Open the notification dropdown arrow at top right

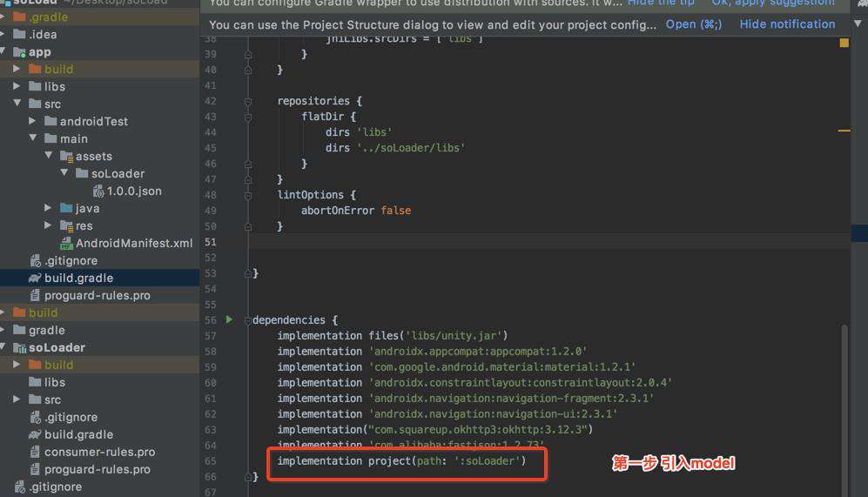[x=858, y=24]
